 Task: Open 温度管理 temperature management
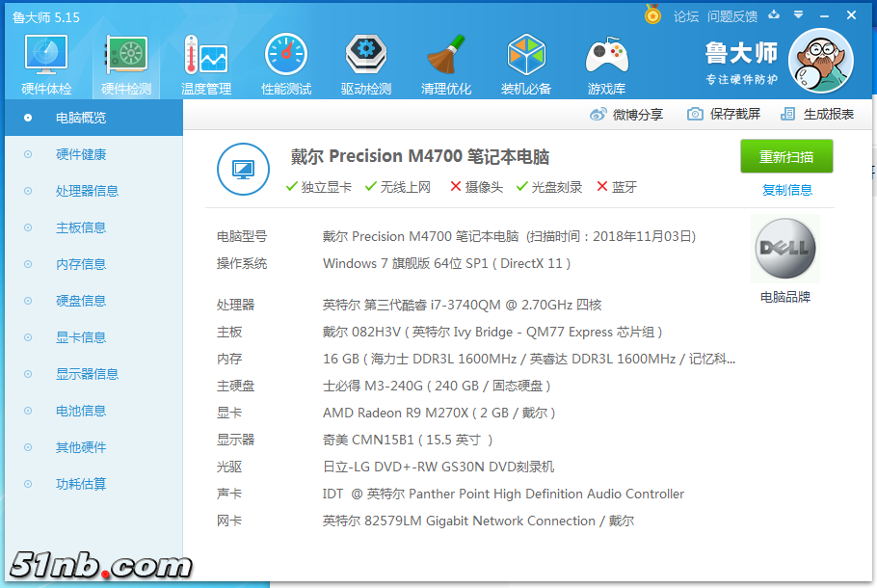point(206,64)
